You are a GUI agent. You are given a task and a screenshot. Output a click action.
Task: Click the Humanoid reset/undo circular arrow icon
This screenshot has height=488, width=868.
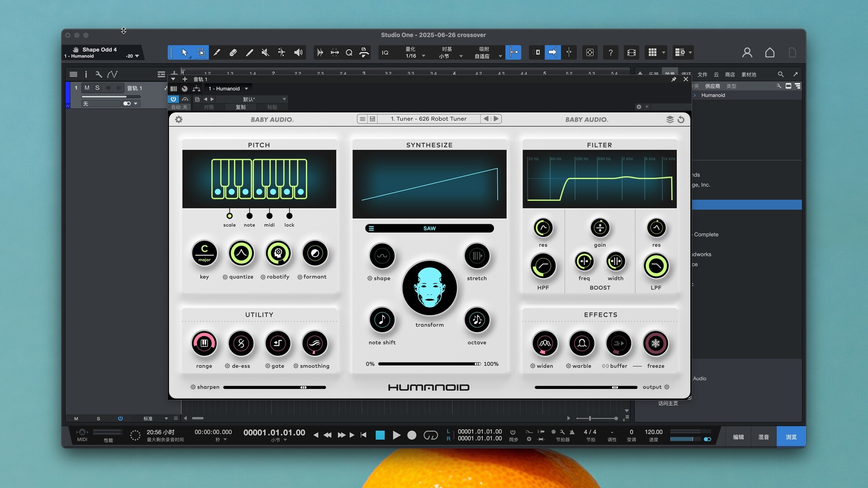click(681, 119)
